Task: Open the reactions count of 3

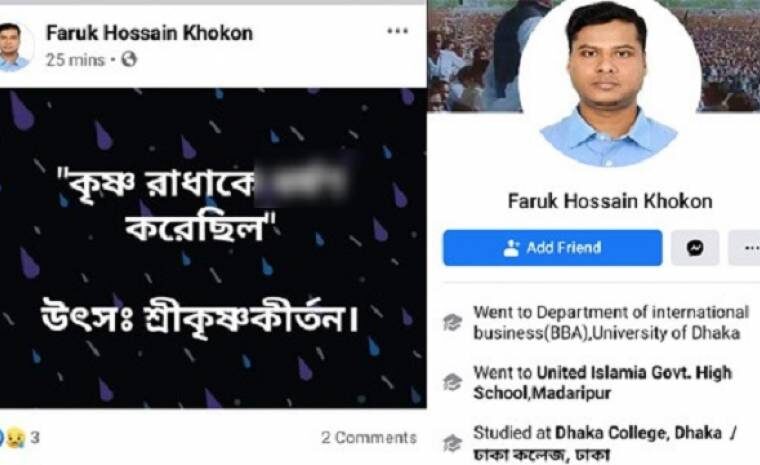Action: (x=35, y=438)
